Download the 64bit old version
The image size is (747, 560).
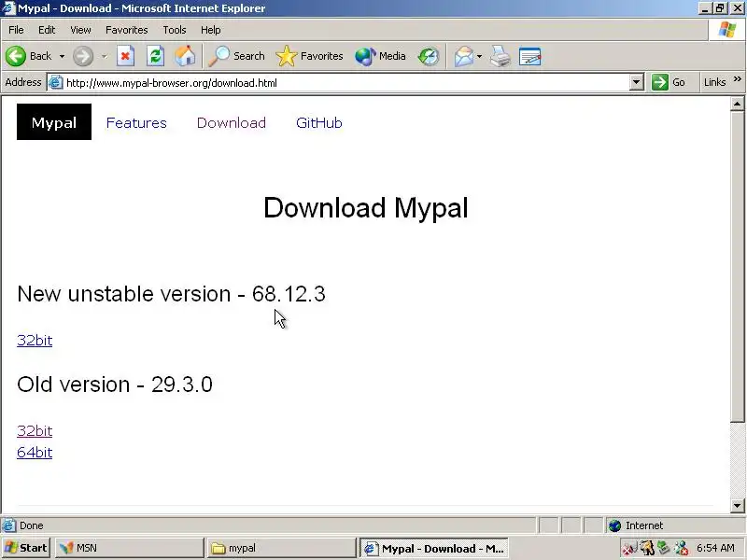(35, 452)
